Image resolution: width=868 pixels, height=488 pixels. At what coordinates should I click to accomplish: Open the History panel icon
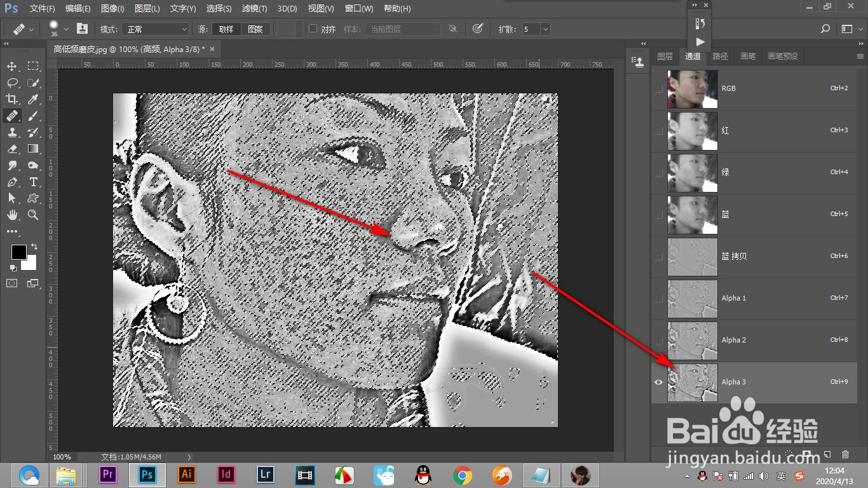point(700,24)
